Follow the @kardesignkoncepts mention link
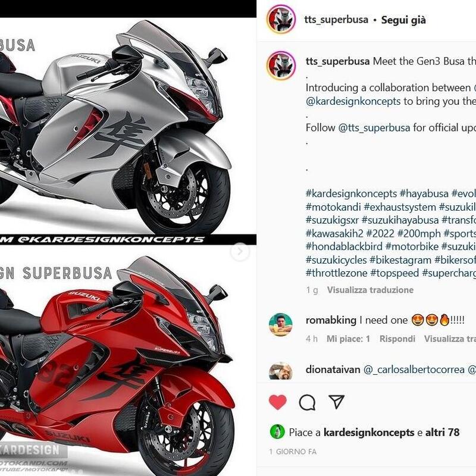This screenshot has height=476, width=476. coord(353,101)
